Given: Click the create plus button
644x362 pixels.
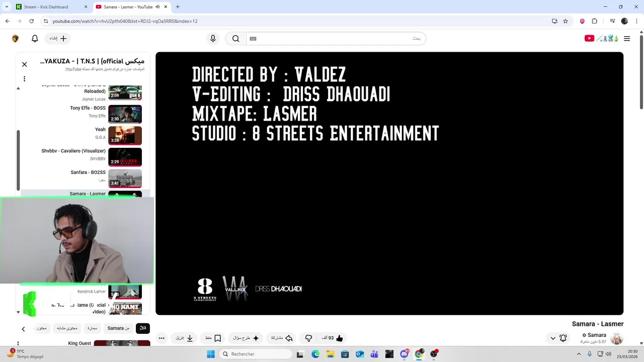Looking at the screenshot, I should [58, 39].
